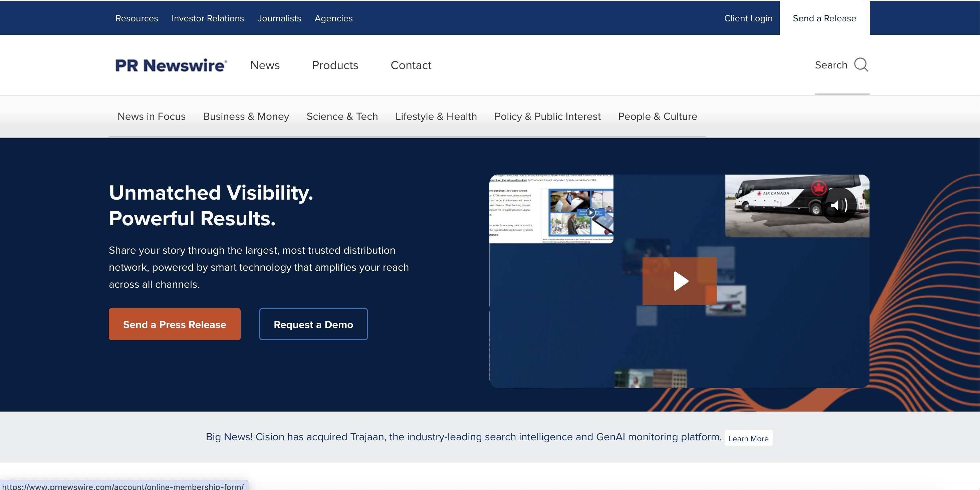
Task: Play the hero promotional video
Action: [x=680, y=281]
